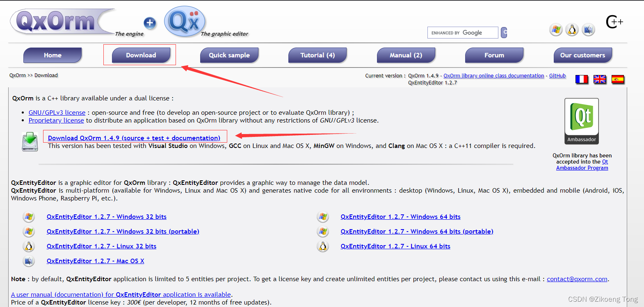Click the Mac platform icon in header
644x307 pixels.
coord(588,30)
